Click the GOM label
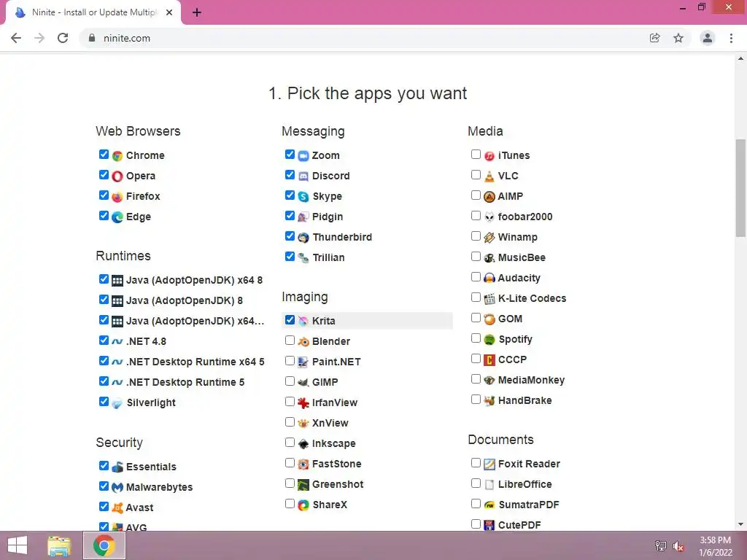Screen dimensions: 747x560 pos(510,319)
